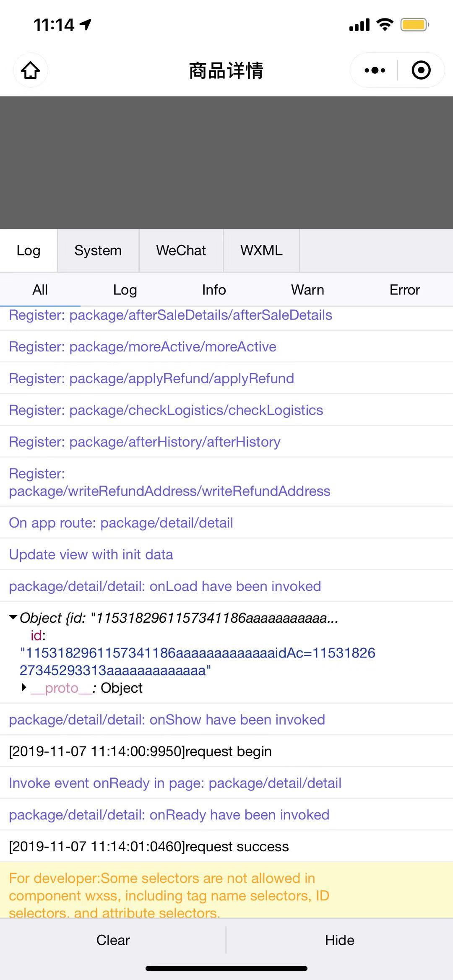The height and width of the screenshot is (980, 453).
Task: Switch to the WXML tab
Action: [261, 250]
